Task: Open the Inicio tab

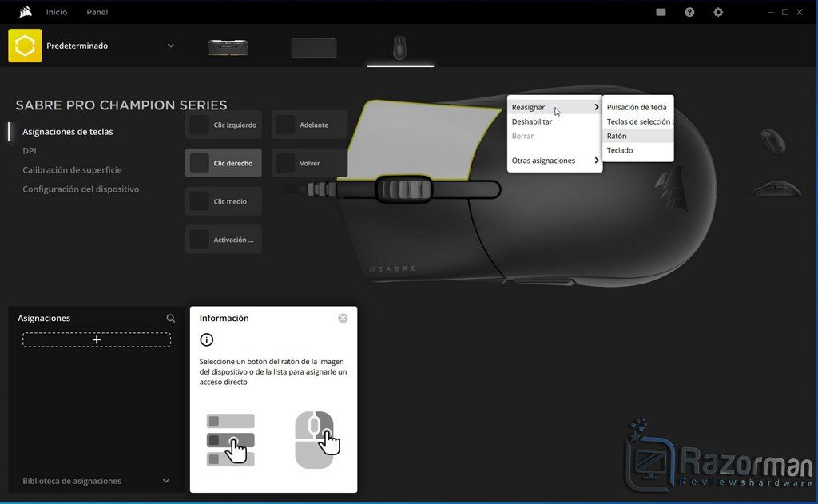Action: [57, 12]
